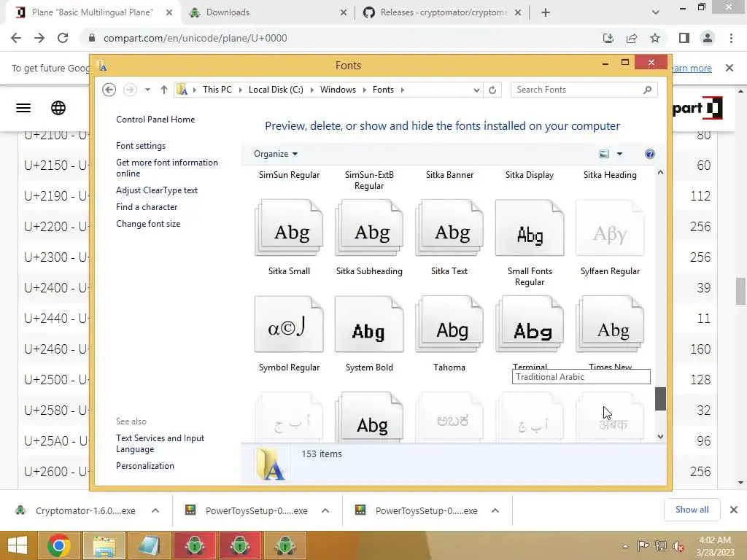
Task: Click the Sitka Banner font label
Action: [x=449, y=175]
